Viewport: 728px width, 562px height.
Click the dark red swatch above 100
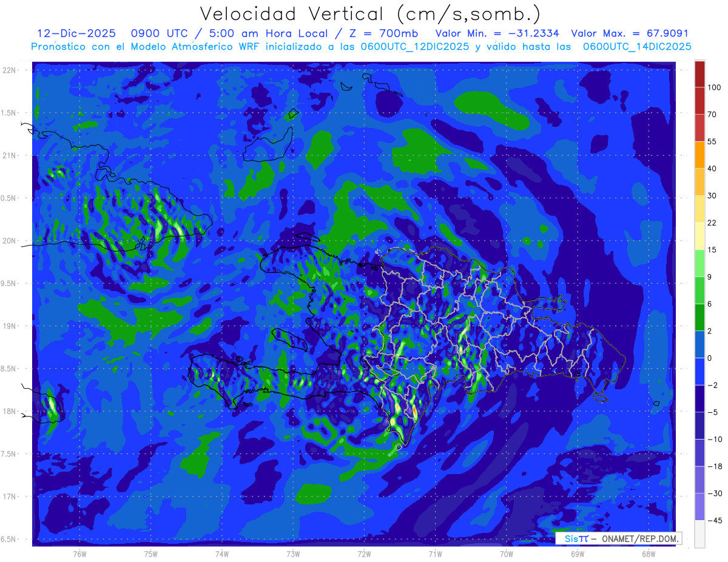(x=699, y=74)
